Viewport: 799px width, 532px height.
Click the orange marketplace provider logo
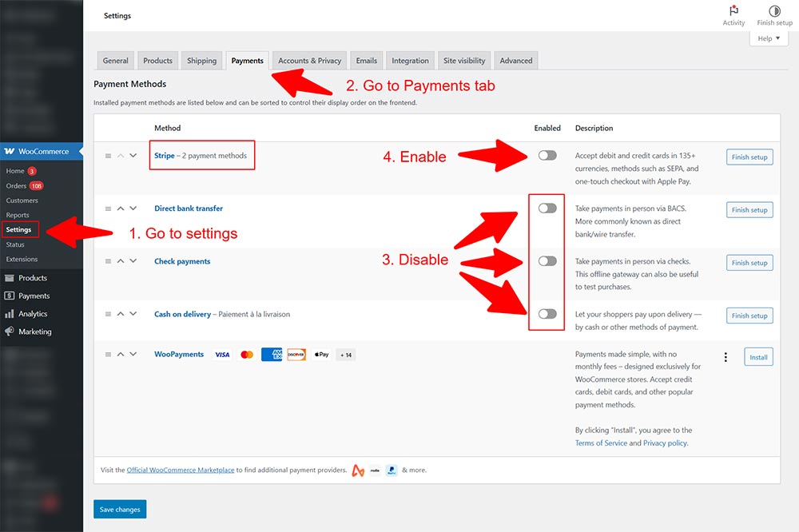[358, 470]
